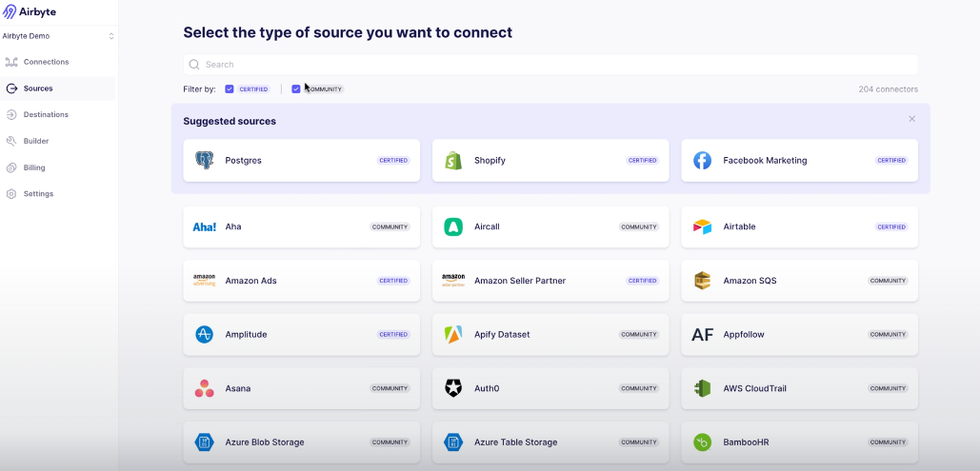Click the Destinations sidebar icon
The height and width of the screenshot is (471, 980).
11,115
